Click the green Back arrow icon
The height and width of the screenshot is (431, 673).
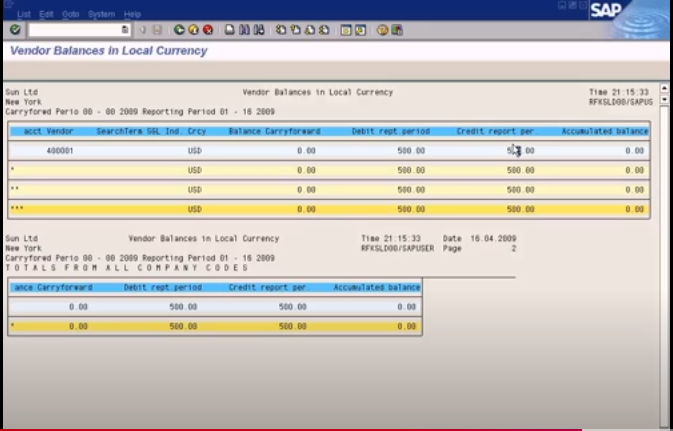[179, 30]
